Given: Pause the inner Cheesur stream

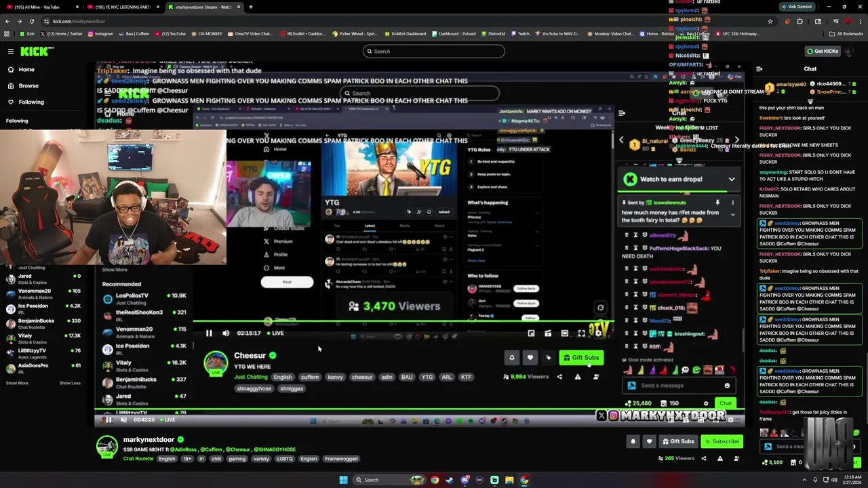Looking at the screenshot, I should (209, 333).
